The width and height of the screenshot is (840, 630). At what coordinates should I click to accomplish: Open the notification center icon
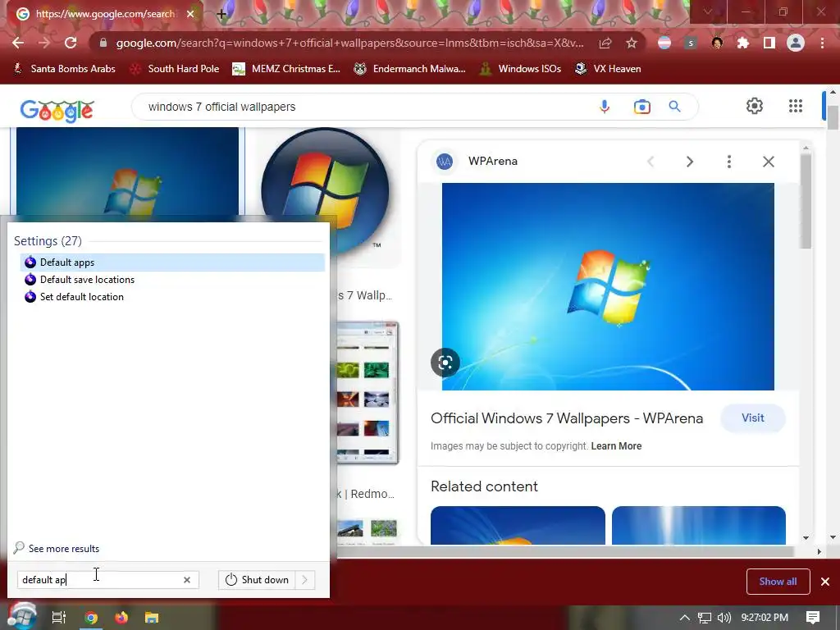tap(813, 618)
